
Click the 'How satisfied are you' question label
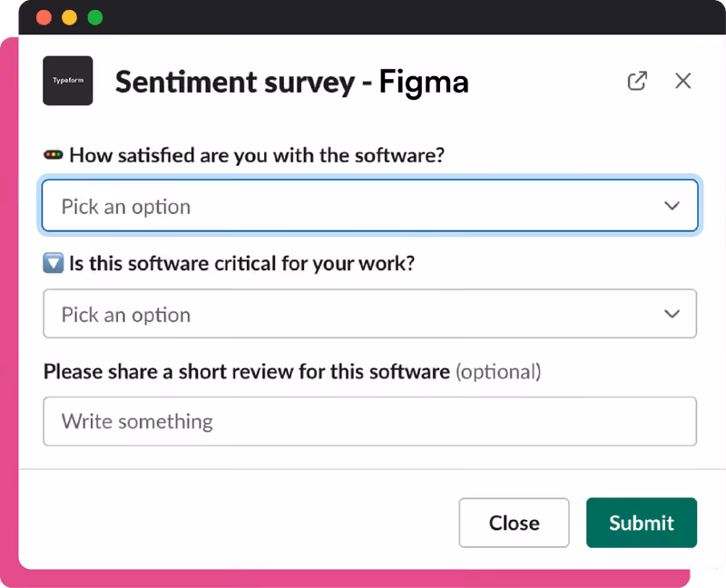[257, 155]
